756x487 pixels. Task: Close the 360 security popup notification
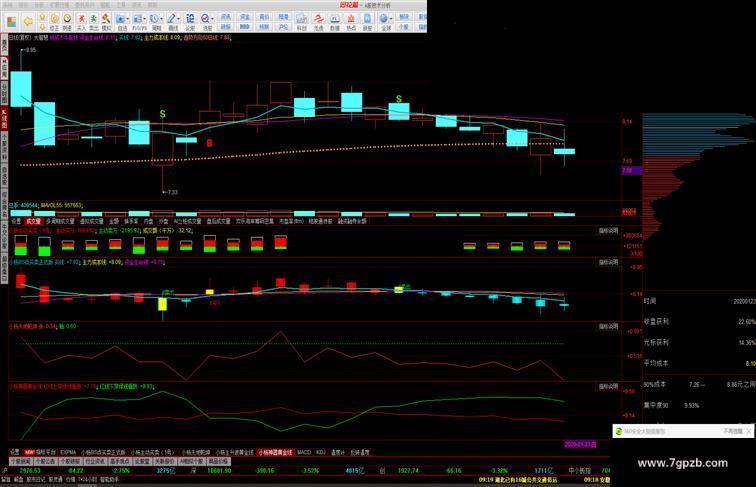(749, 431)
